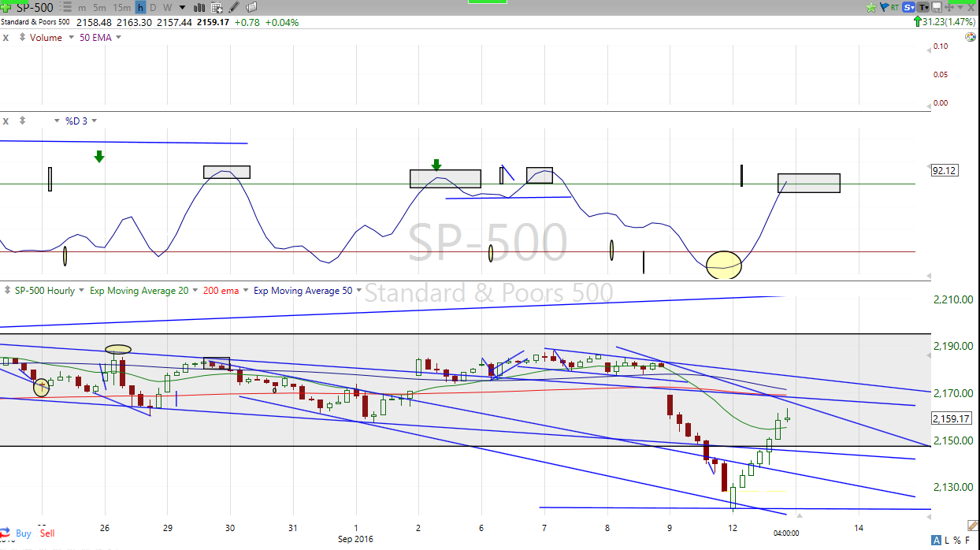Click the green plus add-symbol icon

click(7, 7)
